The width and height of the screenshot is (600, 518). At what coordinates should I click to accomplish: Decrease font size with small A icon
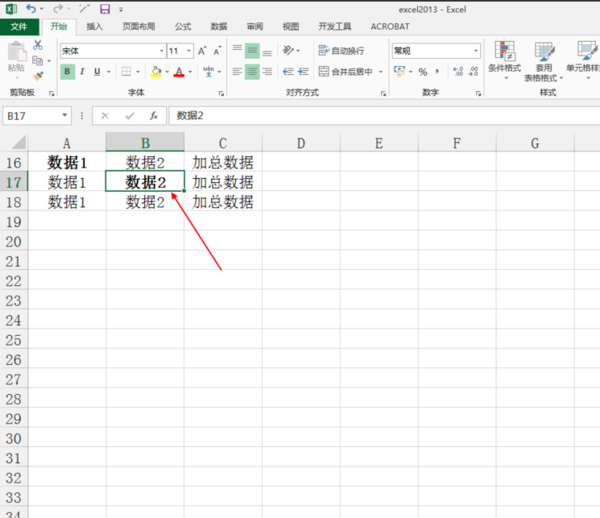217,51
